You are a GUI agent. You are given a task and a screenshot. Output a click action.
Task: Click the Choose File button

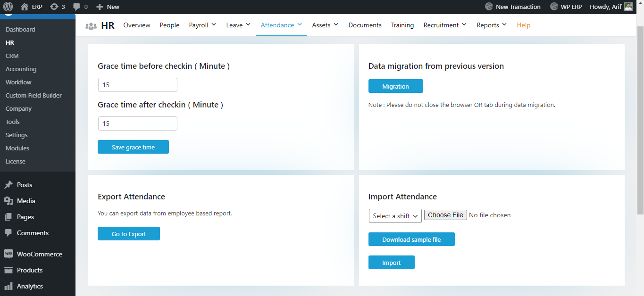click(x=446, y=215)
